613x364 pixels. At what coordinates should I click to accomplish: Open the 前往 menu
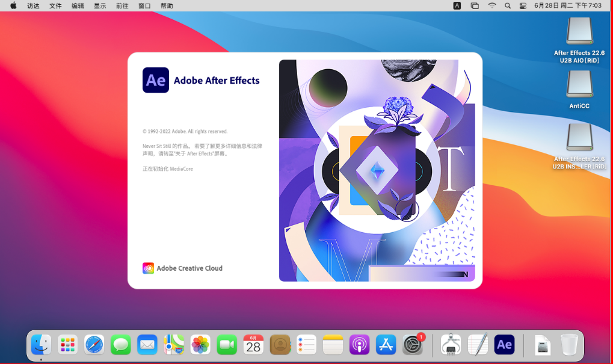[x=122, y=6]
